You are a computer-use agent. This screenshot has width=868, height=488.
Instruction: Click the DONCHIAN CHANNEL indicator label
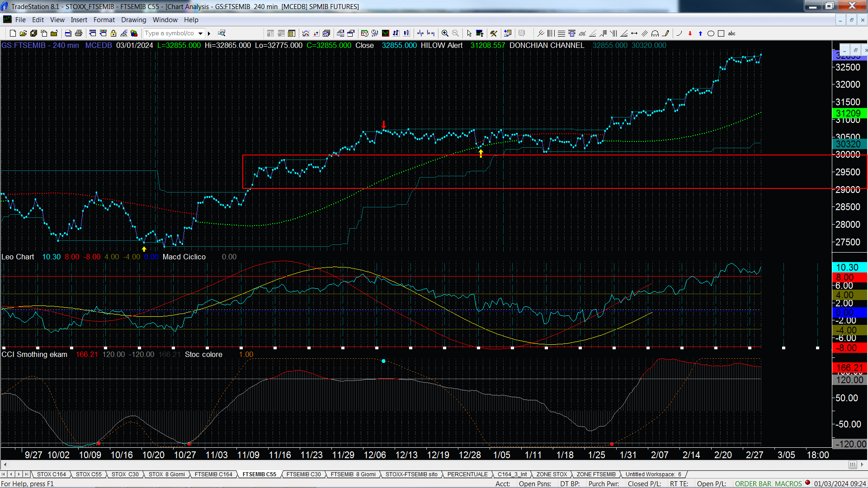point(547,45)
